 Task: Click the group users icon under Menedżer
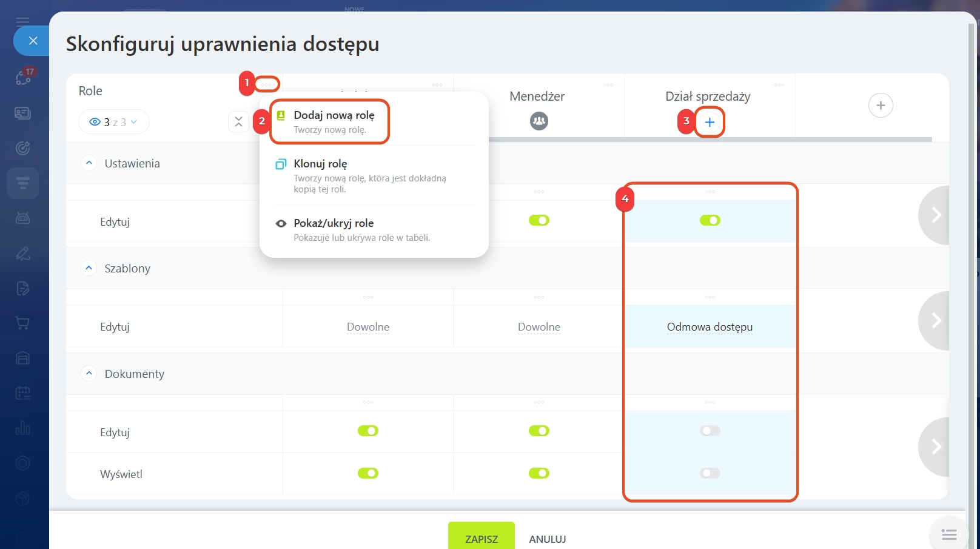[x=539, y=121]
